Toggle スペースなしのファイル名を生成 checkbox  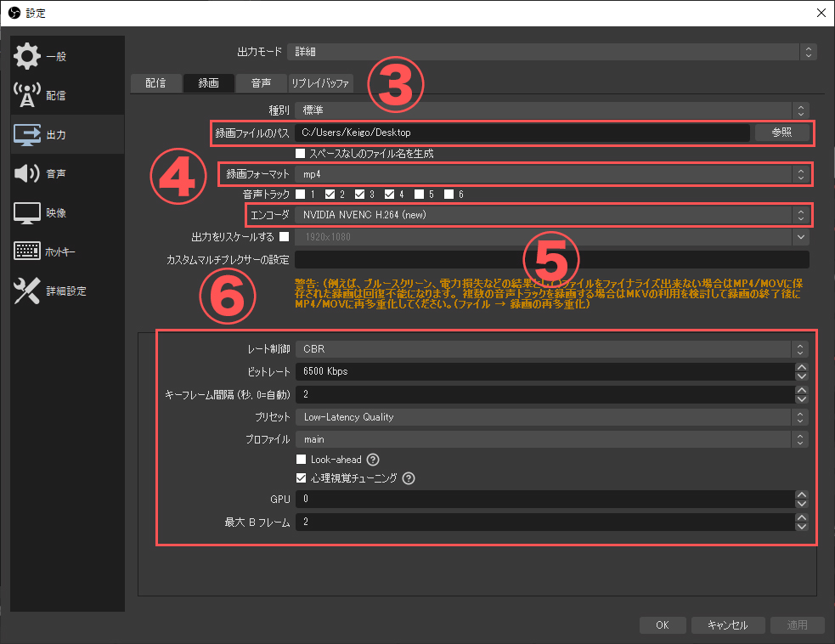(301, 154)
